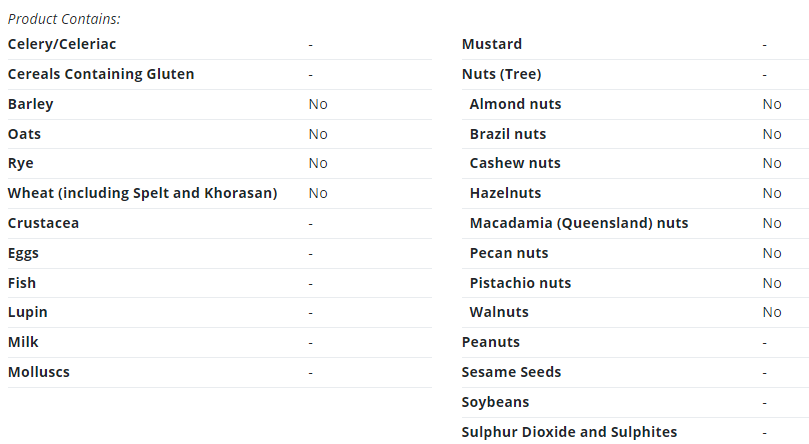The height and width of the screenshot is (444, 809).
Task: Click the Celery/Celeriac allergen label
Action: [62, 44]
